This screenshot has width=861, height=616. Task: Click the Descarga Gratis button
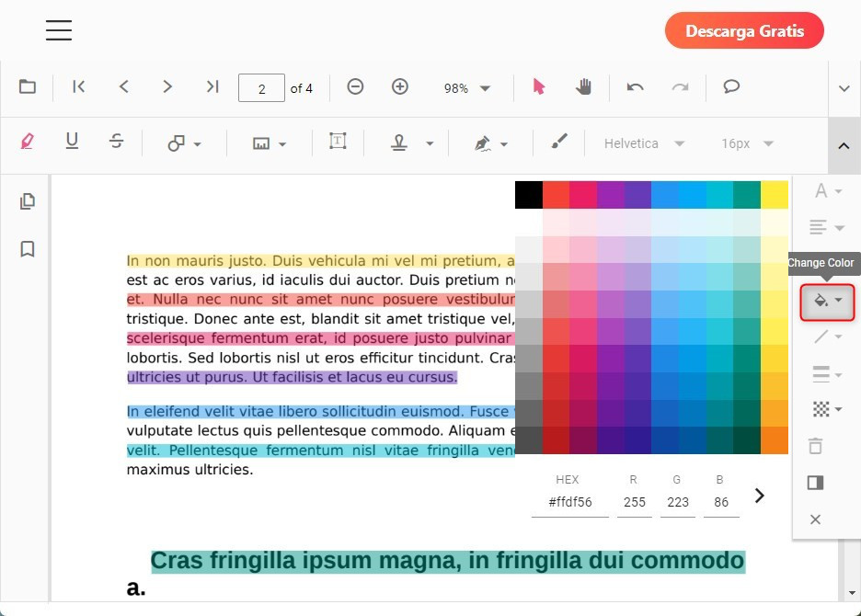(x=744, y=30)
